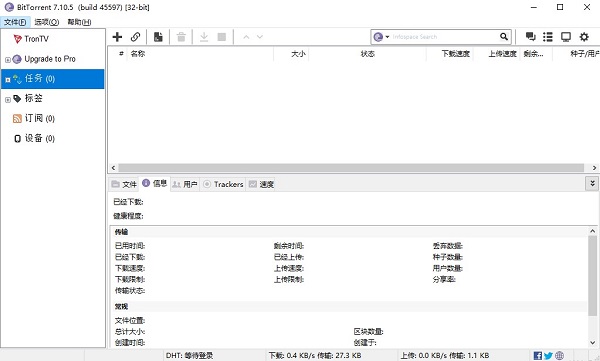This screenshot has width=600, height=361.
Task: Click the Add Torrent plus icon
Action: tap(117, 37)
